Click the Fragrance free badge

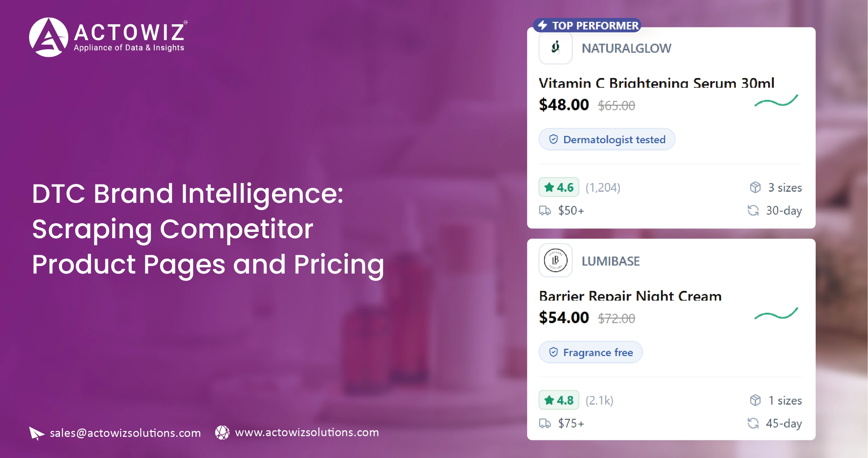pos(590,352)
